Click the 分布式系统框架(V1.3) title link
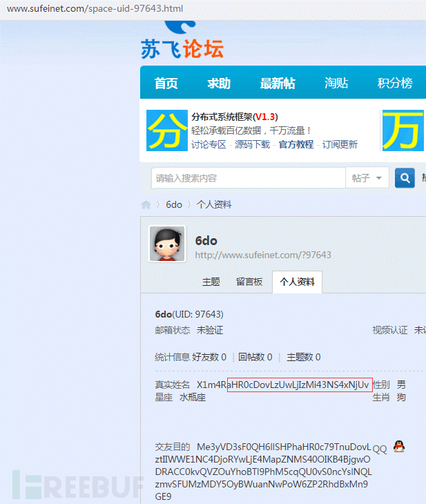The image size is (426, 504). (x=235, y=117)
